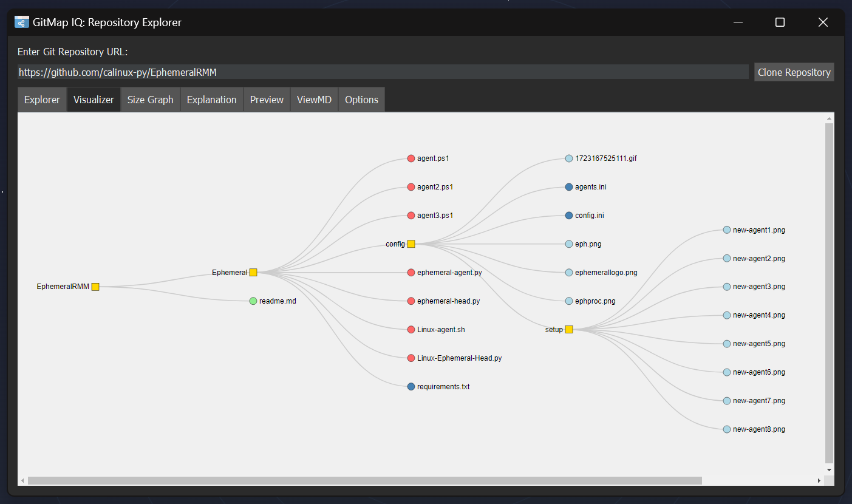Click the scroll-down arrow of vertical scrollbar
The width and height of the screenshot is (852, 504).
(830, 470)
